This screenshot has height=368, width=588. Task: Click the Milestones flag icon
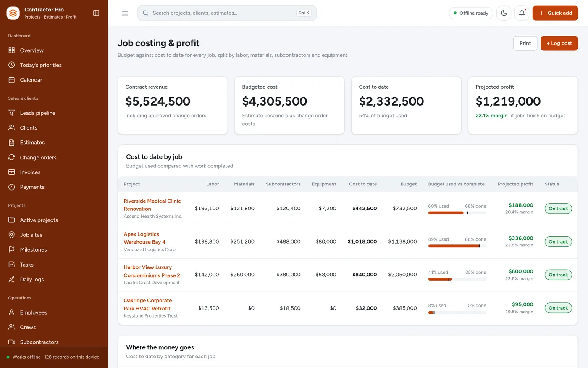(12, 249)
